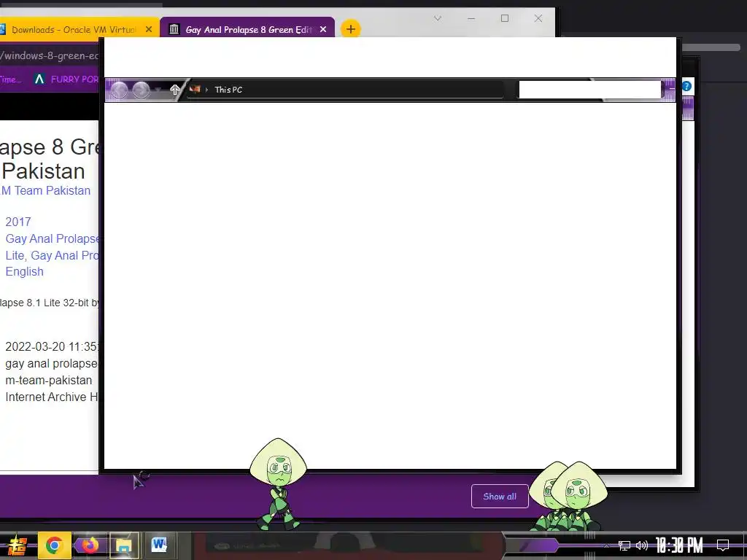Screen dimensions: 747x560
Task: Open the blue Help question mark icon
Action: tap(686, 86)
